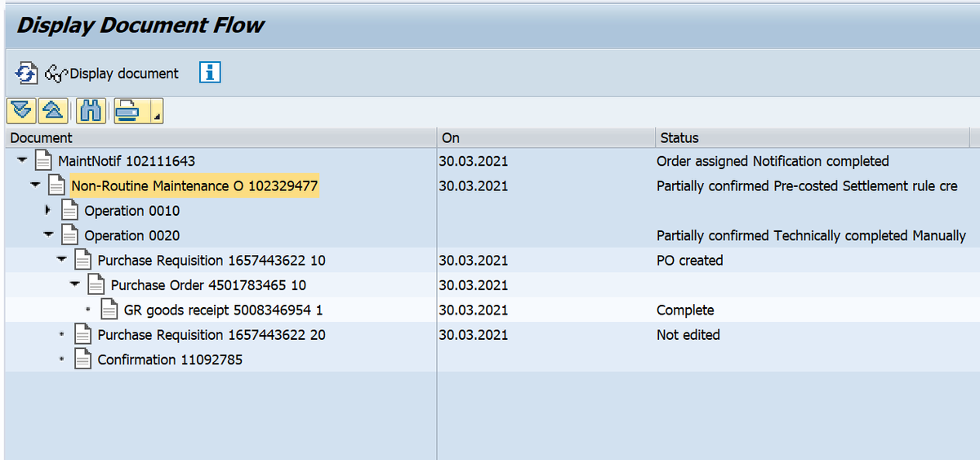Click document icon beside Purchase Order 4501783465
The height and width of the screenshot is (460, 980).
[96, 285]
